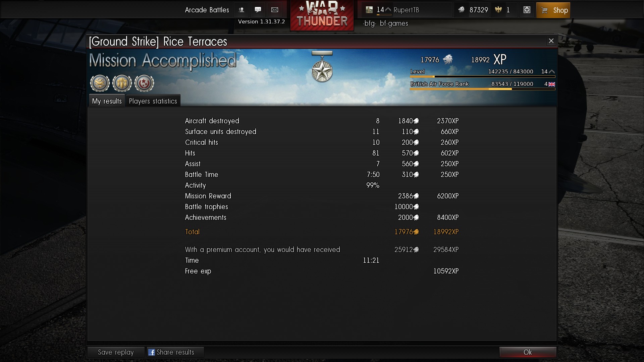Click the golden eagles currency icon

(498, 10)
